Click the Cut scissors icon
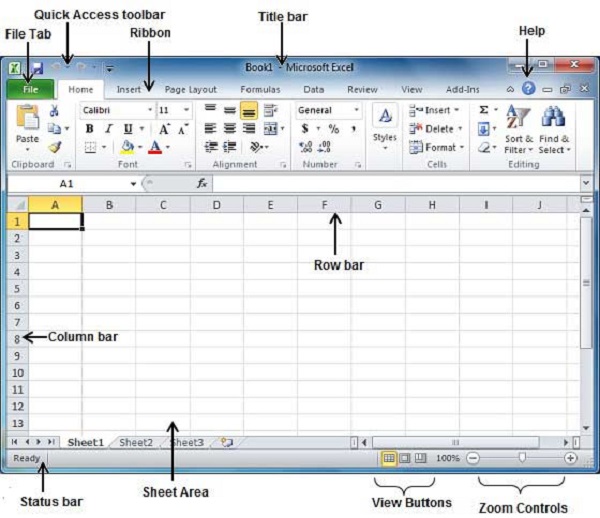 54,111
